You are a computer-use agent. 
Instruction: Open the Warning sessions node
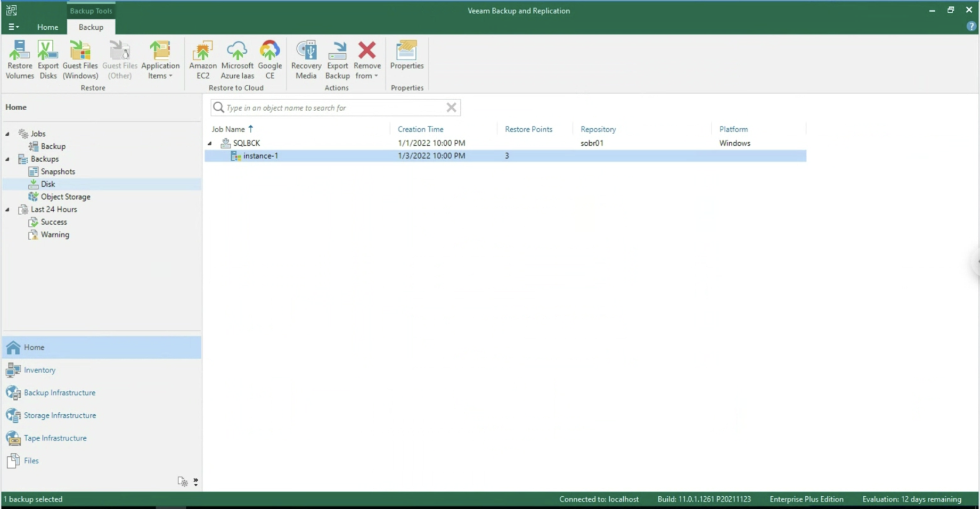click(55, 235)
